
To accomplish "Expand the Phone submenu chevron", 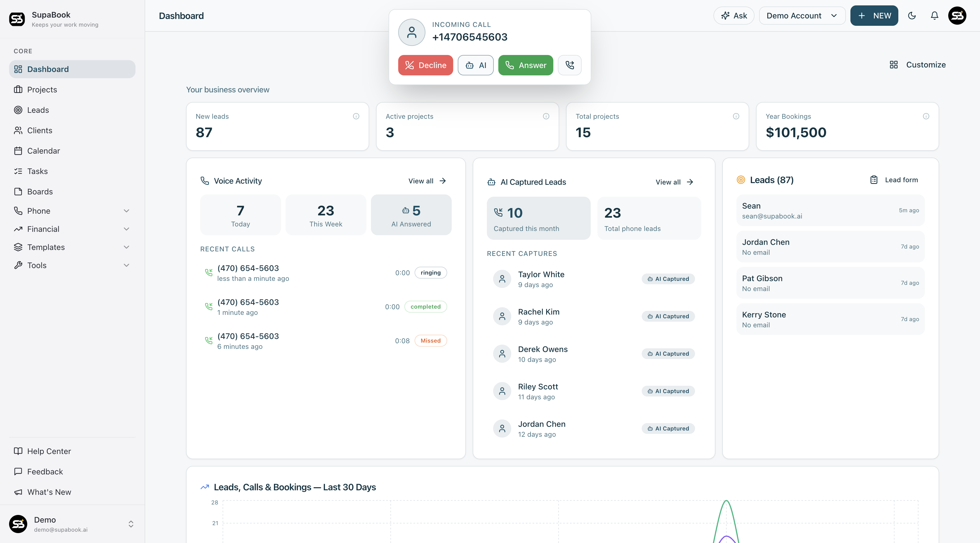I will (x=127, y=211).
